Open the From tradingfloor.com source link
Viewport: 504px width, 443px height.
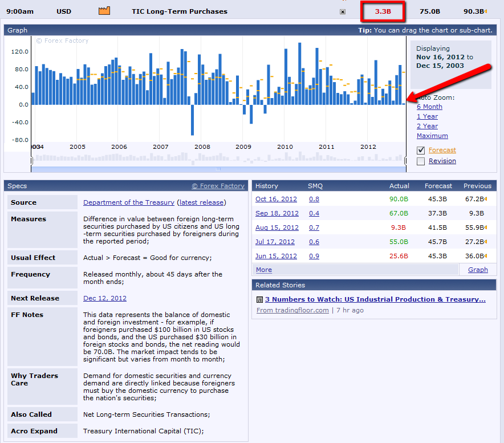(x=292, y=310)
